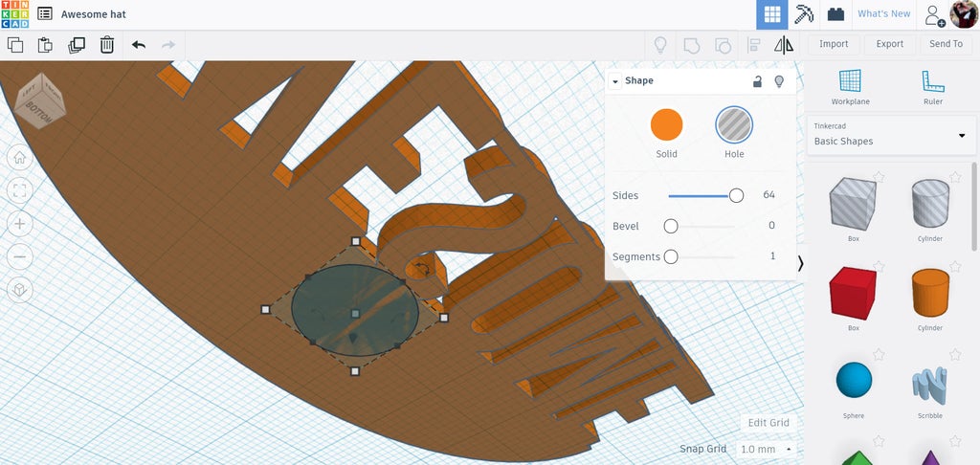Adjust the Sides slider handle
The width and height of the screenshot is (980, 465).
tap(736, 195)
